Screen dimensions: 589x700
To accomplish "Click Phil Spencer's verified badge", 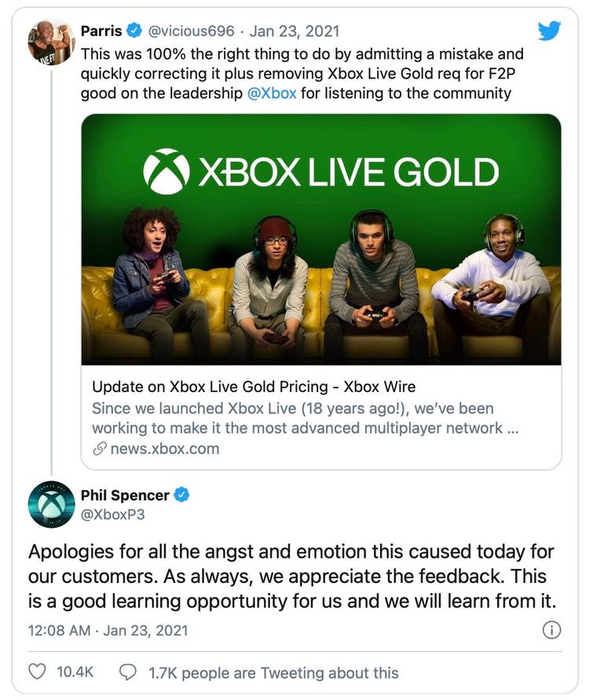I will (x=182, y=495).
